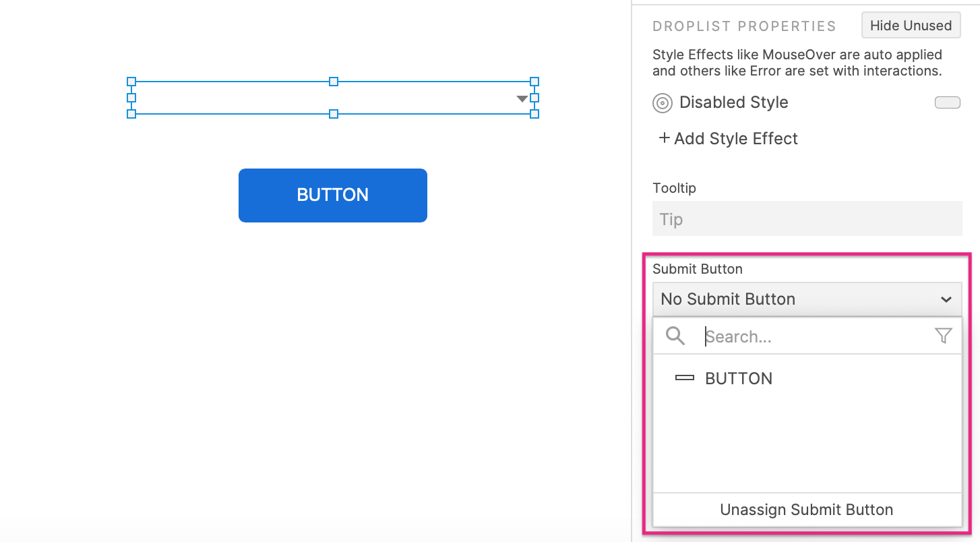Click the Disabled Style preview swatch
980x542 pixels.
click(x=948, y=102)
